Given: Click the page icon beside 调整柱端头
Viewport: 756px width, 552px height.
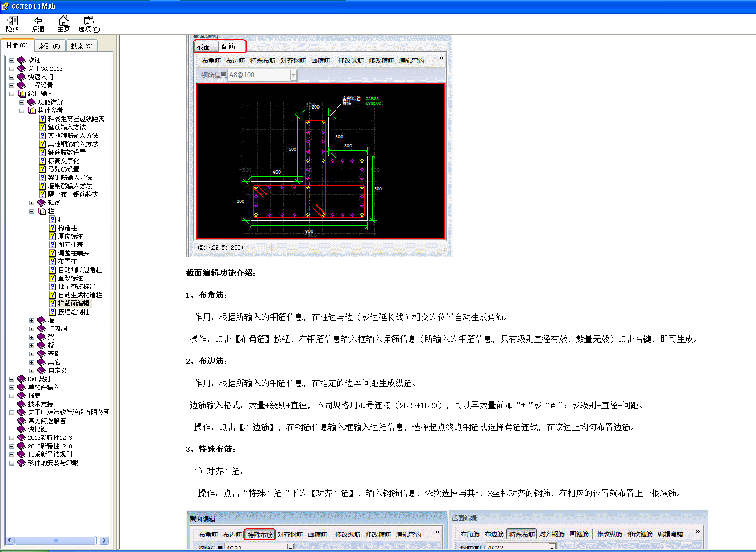Looking at the screenshot, I should 52,253.
